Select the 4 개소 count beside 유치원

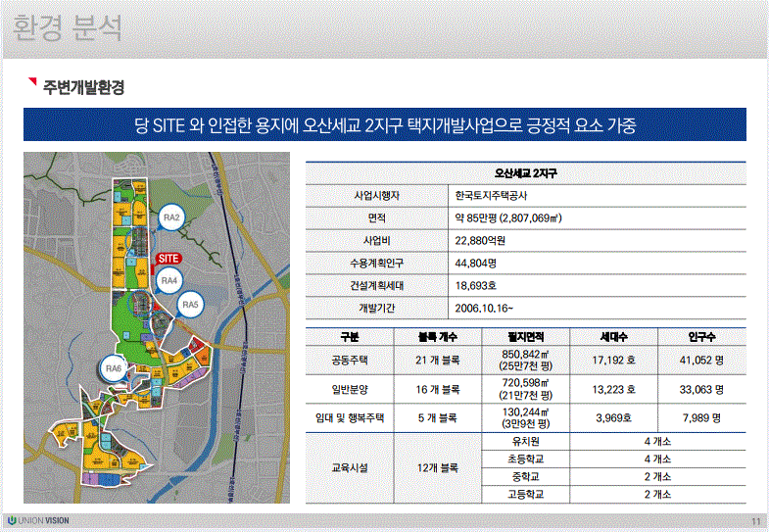657,442
